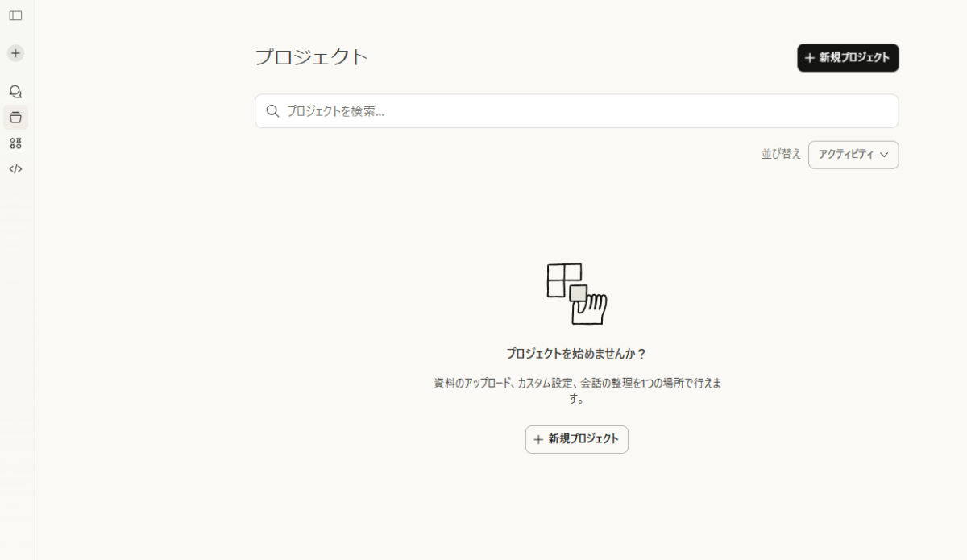Start a new chat with the plus icon
Viewport: 967px width, 560px height.
coord(15,52)
